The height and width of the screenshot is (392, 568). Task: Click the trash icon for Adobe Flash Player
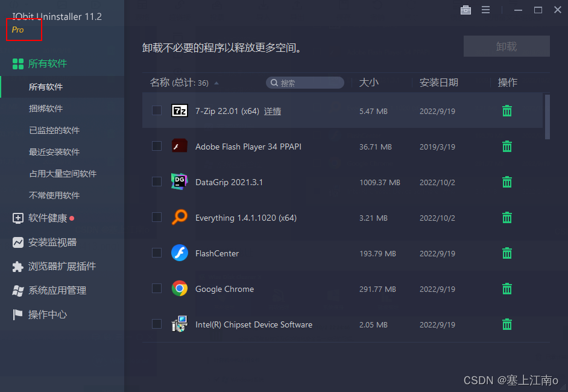pyautogui.click(x=506, y=147)
